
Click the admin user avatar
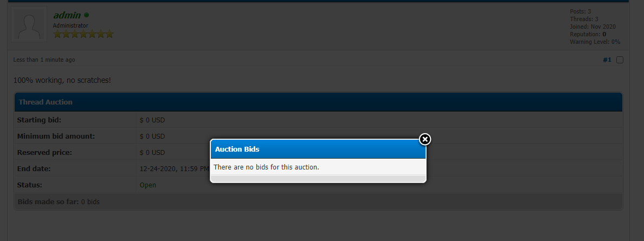click(29, 24)
